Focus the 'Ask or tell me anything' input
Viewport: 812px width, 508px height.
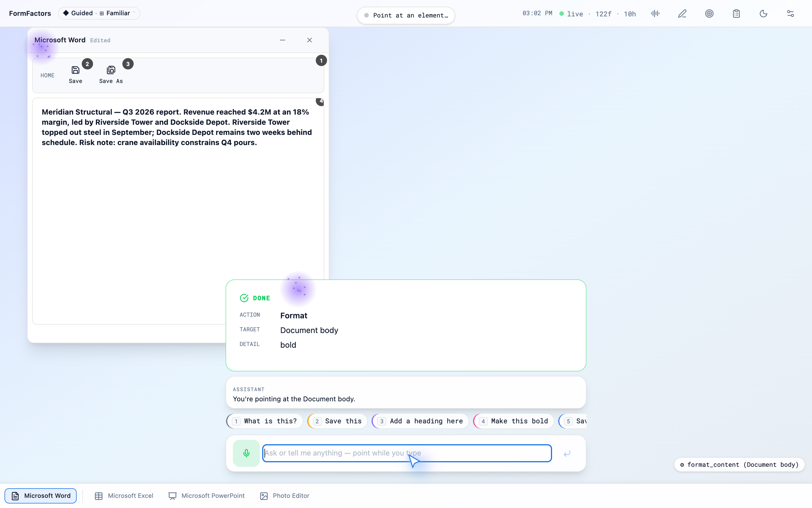tap(407, 453)
